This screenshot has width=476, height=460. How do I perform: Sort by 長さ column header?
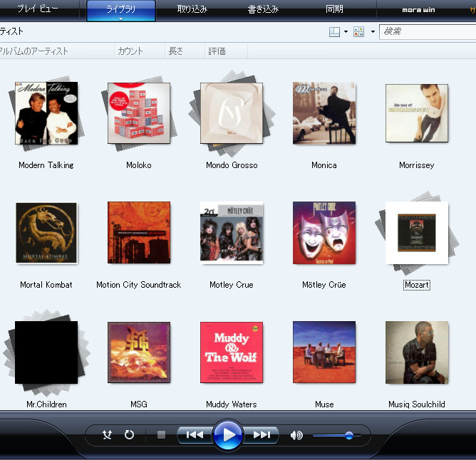click(x=185, y=51)
